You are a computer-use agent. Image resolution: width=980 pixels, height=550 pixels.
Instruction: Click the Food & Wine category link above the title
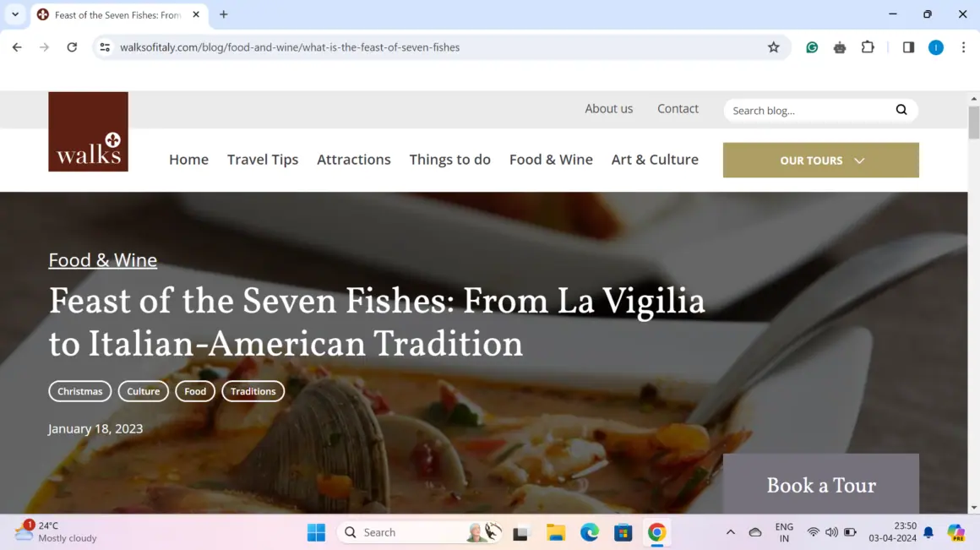coord(102,260)
